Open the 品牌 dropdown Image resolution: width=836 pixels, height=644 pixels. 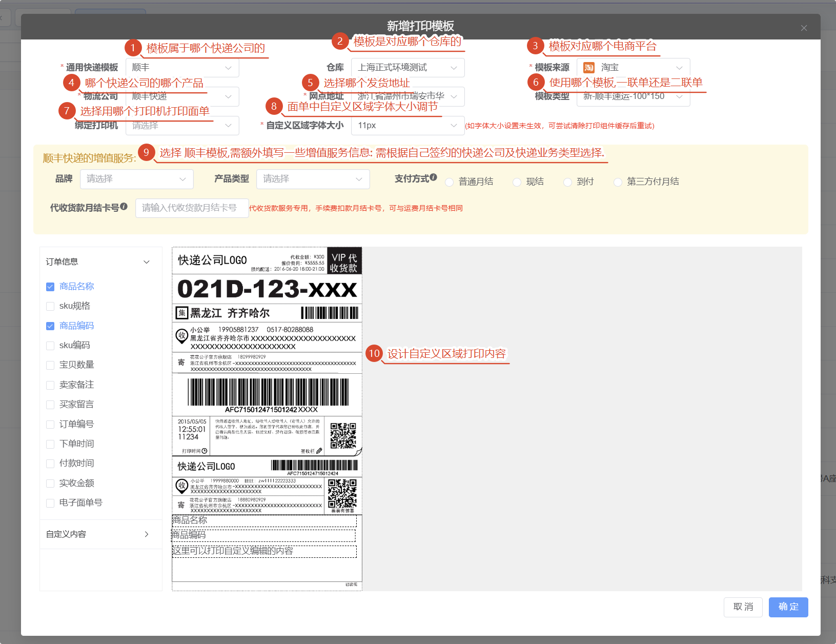point(137,179)
